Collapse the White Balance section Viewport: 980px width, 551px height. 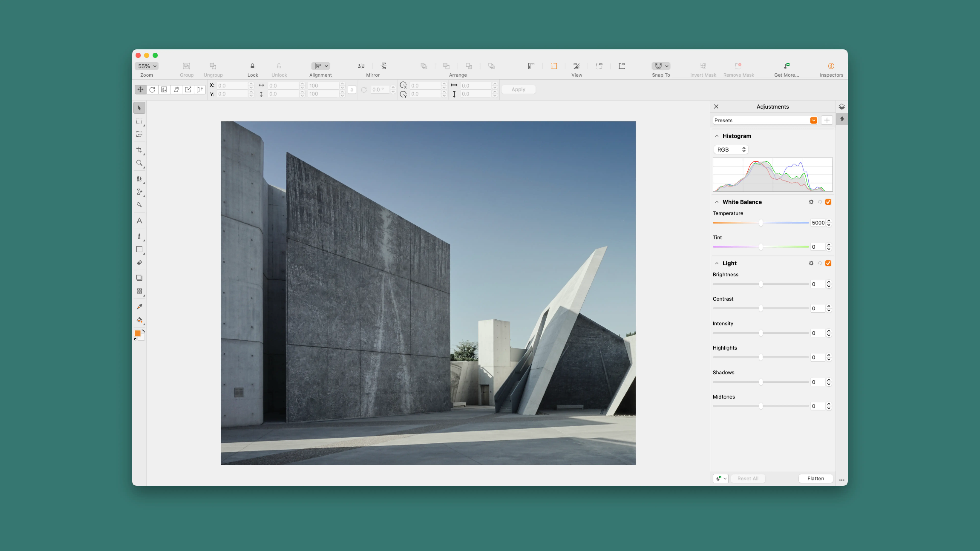717,202
